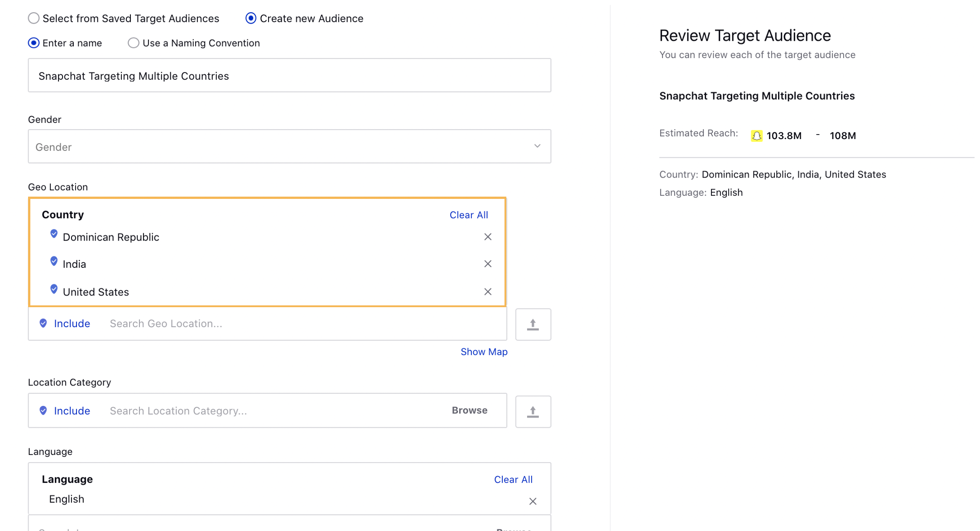Click 'English' in Language list
980x531 pixels.
click(x=67, y=499)
